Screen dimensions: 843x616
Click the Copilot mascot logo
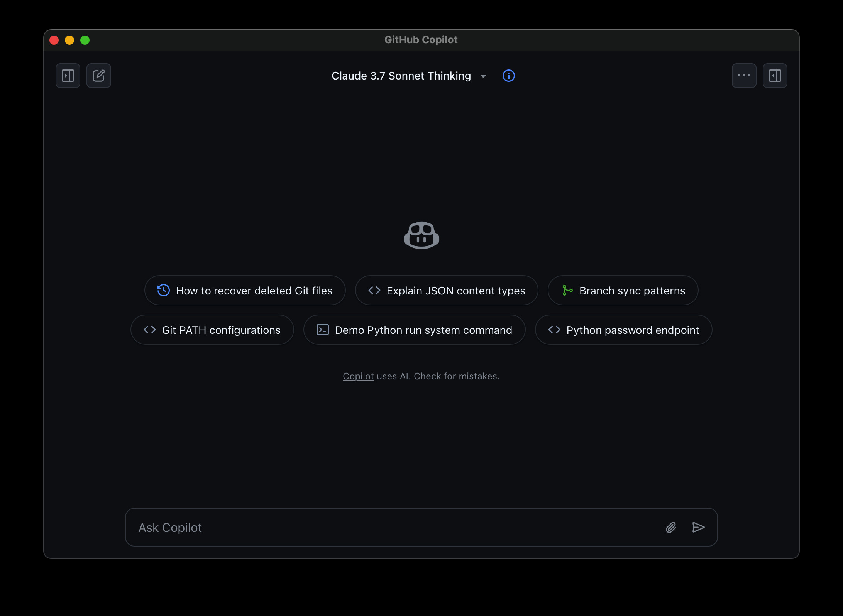coord(421,235)
